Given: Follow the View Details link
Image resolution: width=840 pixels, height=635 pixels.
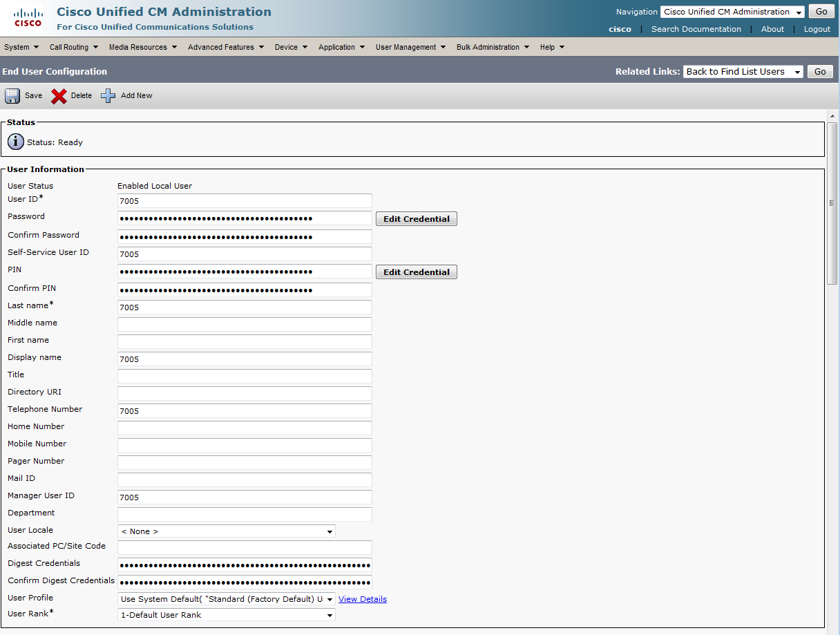Looking at the screenshot, I should [x=363, y=599].
